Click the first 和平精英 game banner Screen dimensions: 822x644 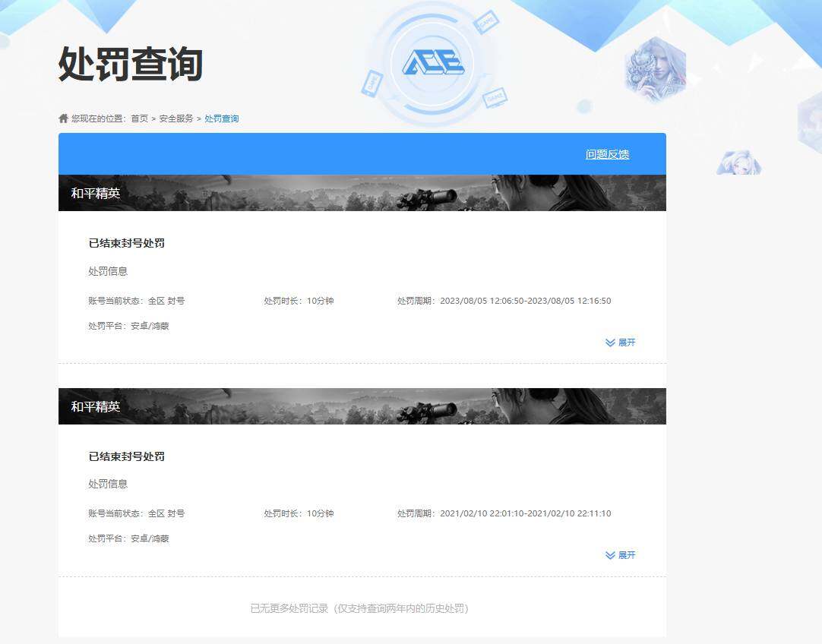click(362, 193)
